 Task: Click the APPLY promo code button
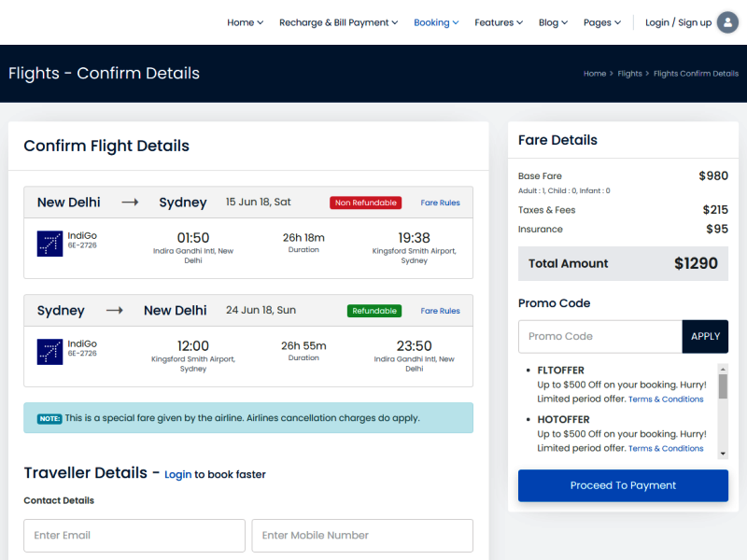(x=705, y=336)
